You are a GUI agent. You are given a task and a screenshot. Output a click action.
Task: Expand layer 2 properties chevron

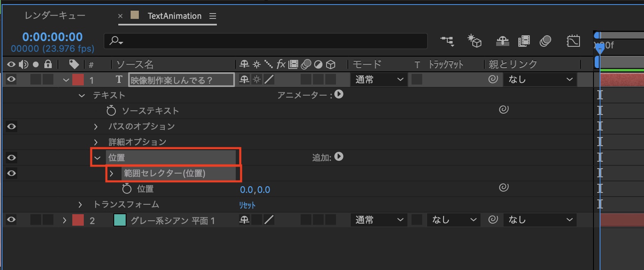(x=64, y=220)
